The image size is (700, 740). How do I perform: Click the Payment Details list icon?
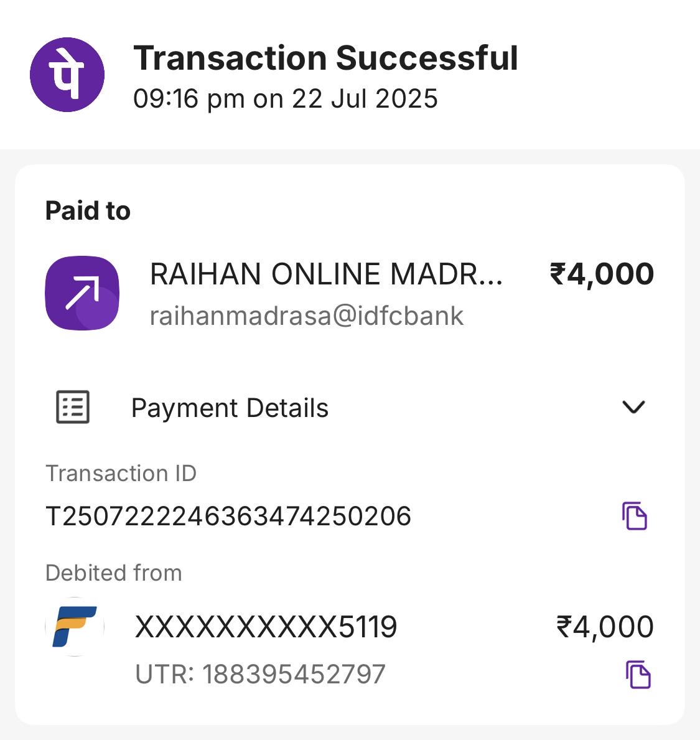[x=73, y=408]
